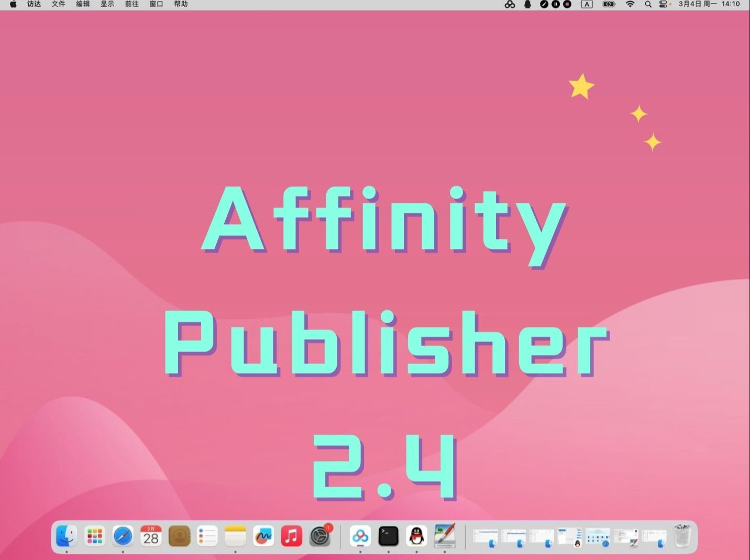Open the 编辑 menu
This screenshot has height=560, width=750.
click(x=83, y=4)
